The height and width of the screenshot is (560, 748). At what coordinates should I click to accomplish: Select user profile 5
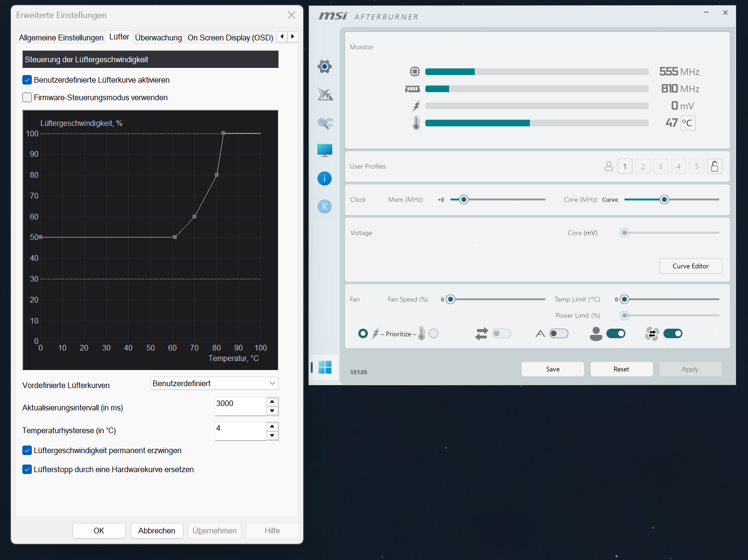coord(697,166)
